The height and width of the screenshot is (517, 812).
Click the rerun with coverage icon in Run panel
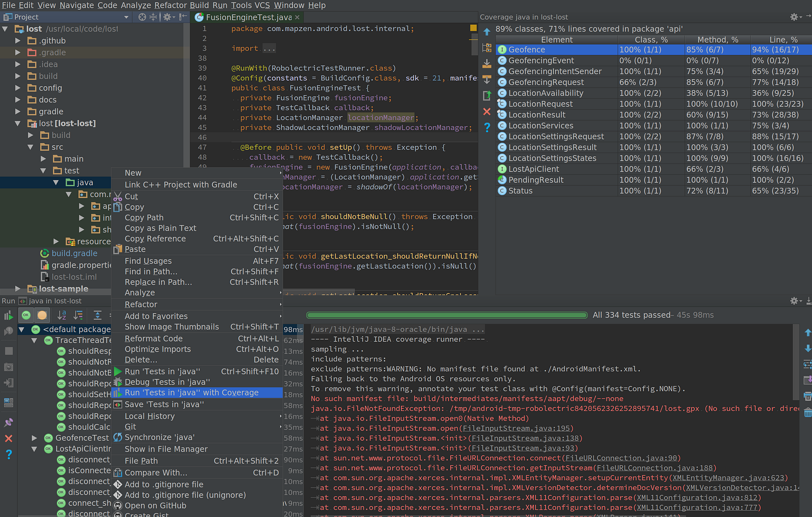[9, 316]
